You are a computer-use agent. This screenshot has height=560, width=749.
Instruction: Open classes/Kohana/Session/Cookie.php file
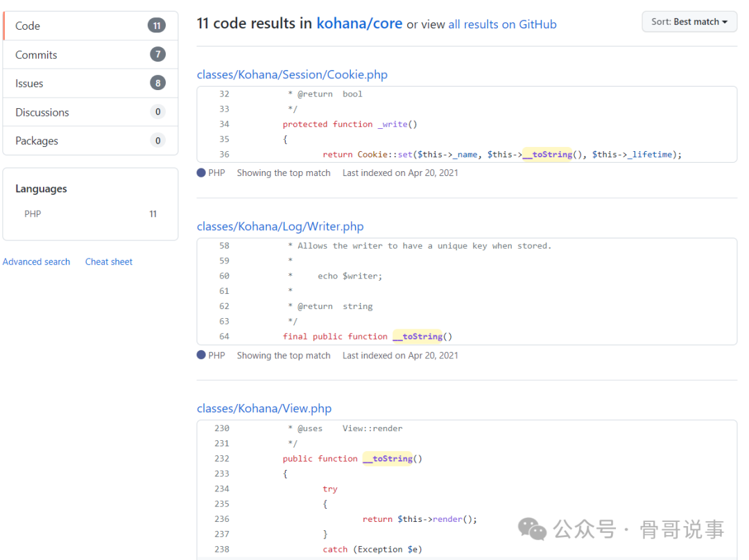click(293, 74)
